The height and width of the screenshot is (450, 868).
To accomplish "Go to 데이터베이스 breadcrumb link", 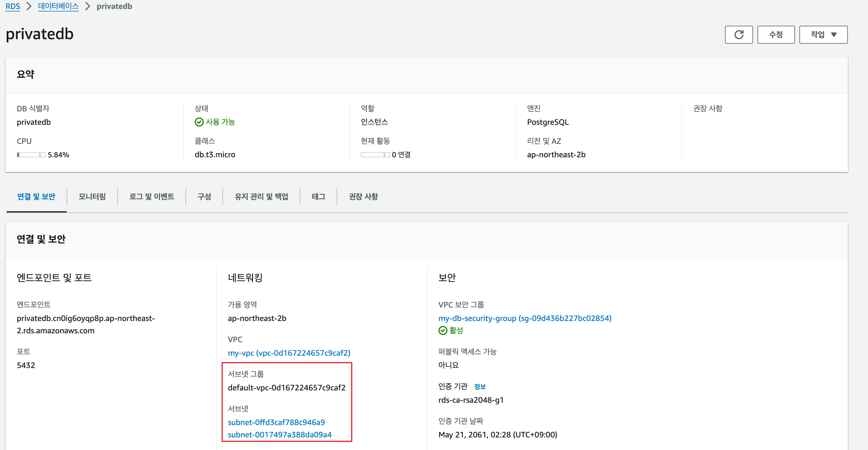I will [x=58, y=6].
